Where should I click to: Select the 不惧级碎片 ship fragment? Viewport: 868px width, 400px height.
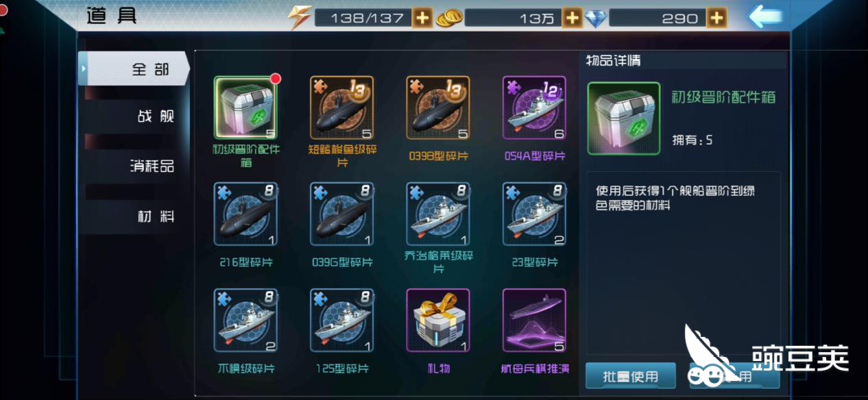tap(245, 320)
